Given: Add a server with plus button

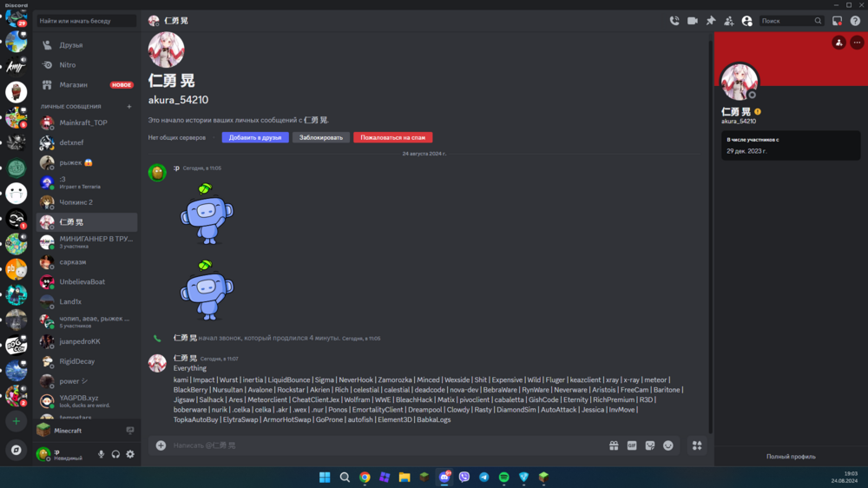Looking at the screenshot, I should [16, 421].
